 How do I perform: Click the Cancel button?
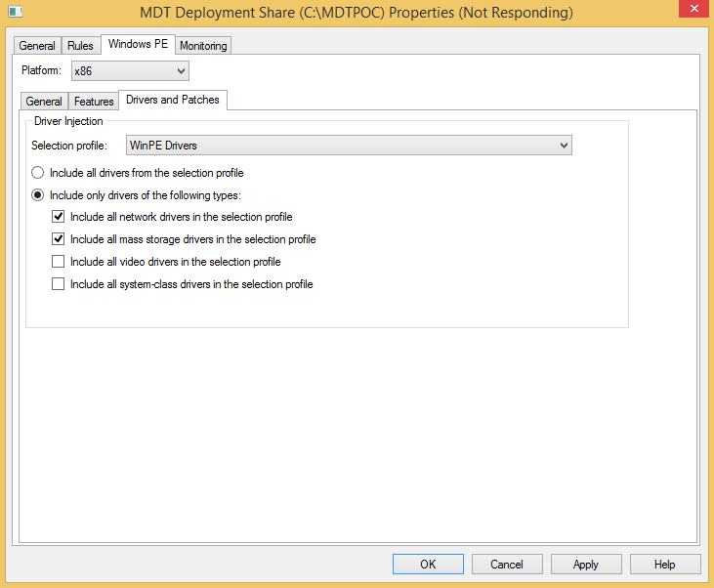coord(507,565)
